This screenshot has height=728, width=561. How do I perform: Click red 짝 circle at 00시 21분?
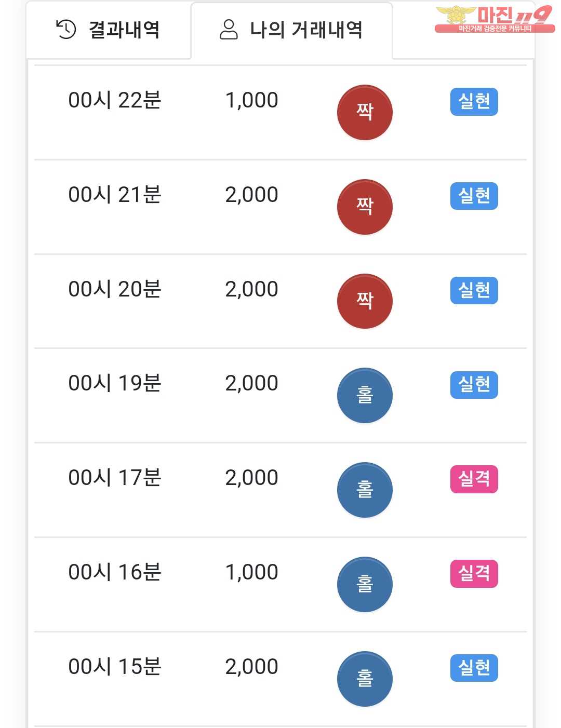pos(365,207)
